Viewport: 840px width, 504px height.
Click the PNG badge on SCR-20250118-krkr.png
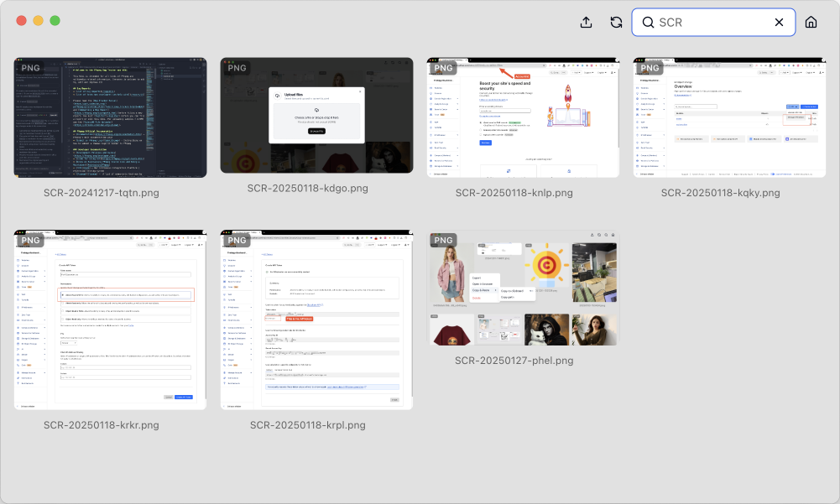(x=30, y=241)
